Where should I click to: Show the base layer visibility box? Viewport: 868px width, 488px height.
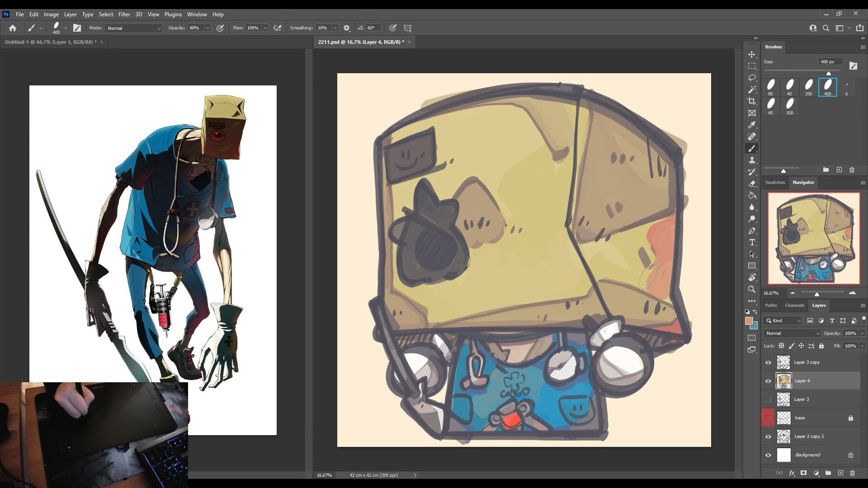[x=768, y=418]
